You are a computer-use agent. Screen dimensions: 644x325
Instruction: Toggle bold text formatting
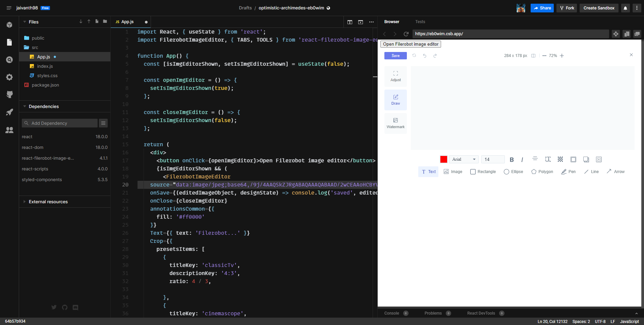[512, 159]
